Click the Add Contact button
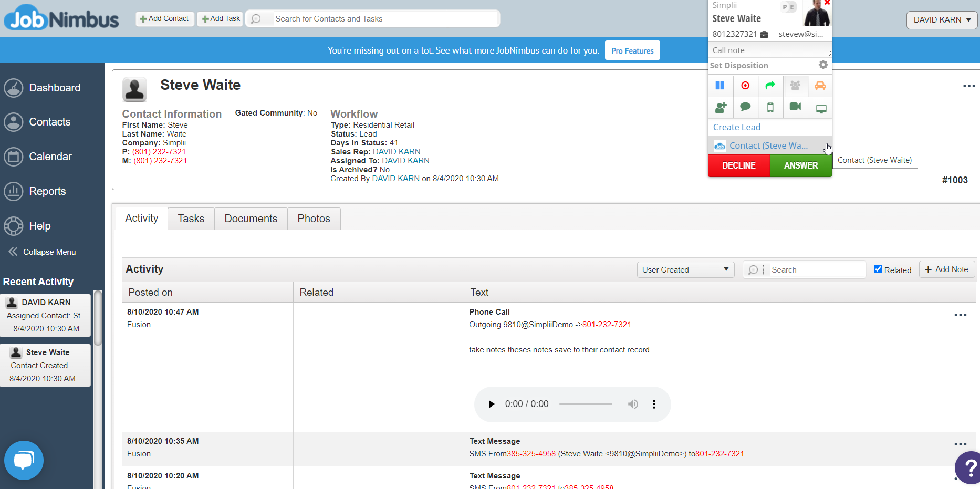The image size is (980, 489). [165, 19]
